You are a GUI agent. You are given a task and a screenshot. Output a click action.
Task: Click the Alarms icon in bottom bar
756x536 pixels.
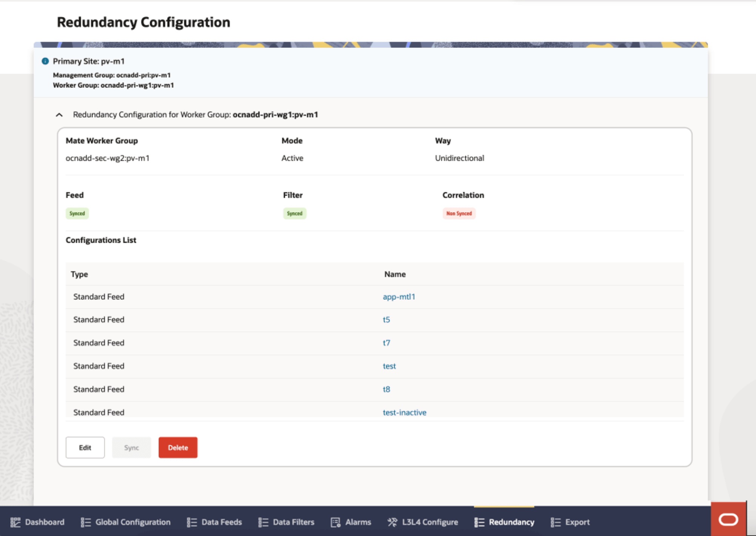(x=335, y=522)
